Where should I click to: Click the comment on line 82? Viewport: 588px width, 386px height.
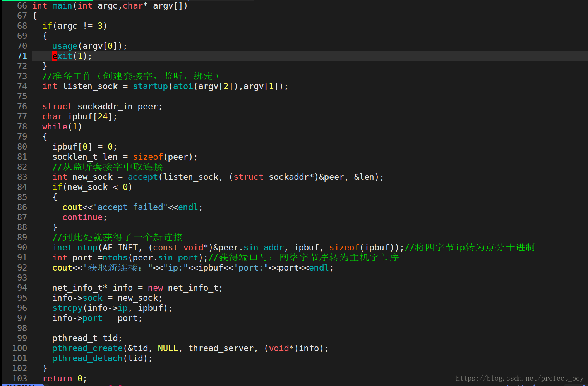(108, 167)
